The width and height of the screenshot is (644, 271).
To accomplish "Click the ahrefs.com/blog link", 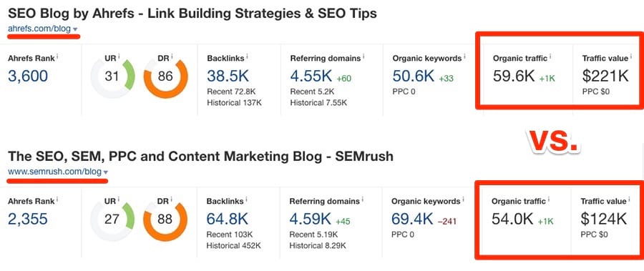I will (x=39, y=29).
